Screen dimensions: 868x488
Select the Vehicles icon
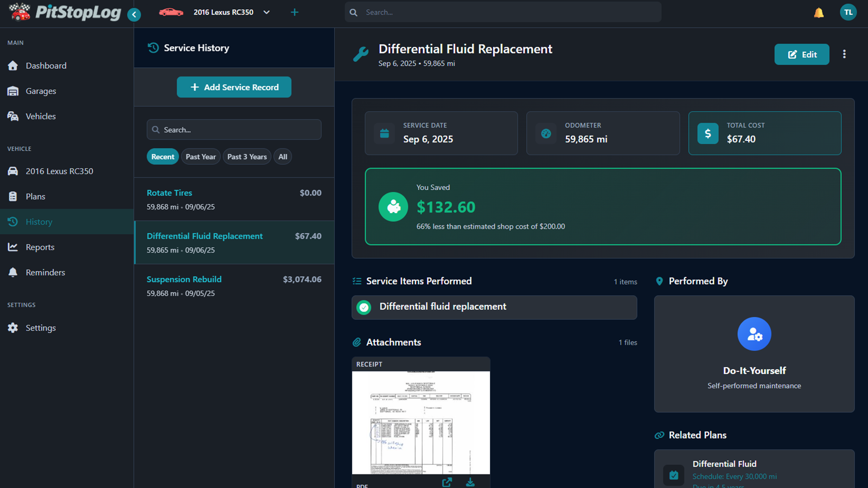[x=13, y=116]
